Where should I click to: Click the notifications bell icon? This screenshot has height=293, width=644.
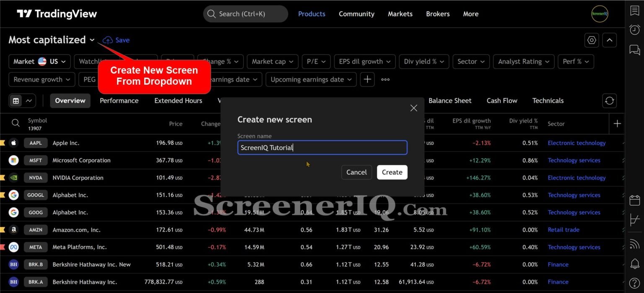[635, 264]
